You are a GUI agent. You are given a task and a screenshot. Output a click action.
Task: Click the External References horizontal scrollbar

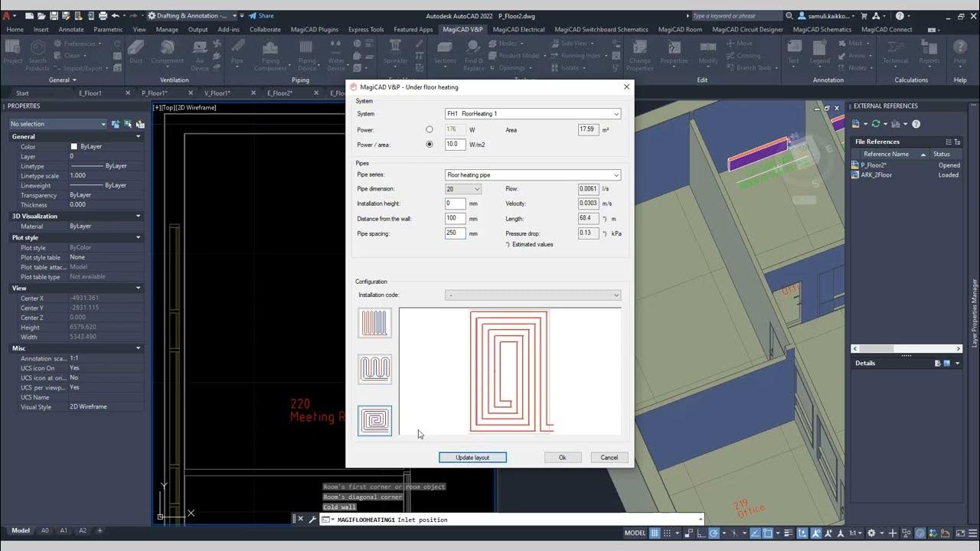pyautogui.click(x=906, y=349)
